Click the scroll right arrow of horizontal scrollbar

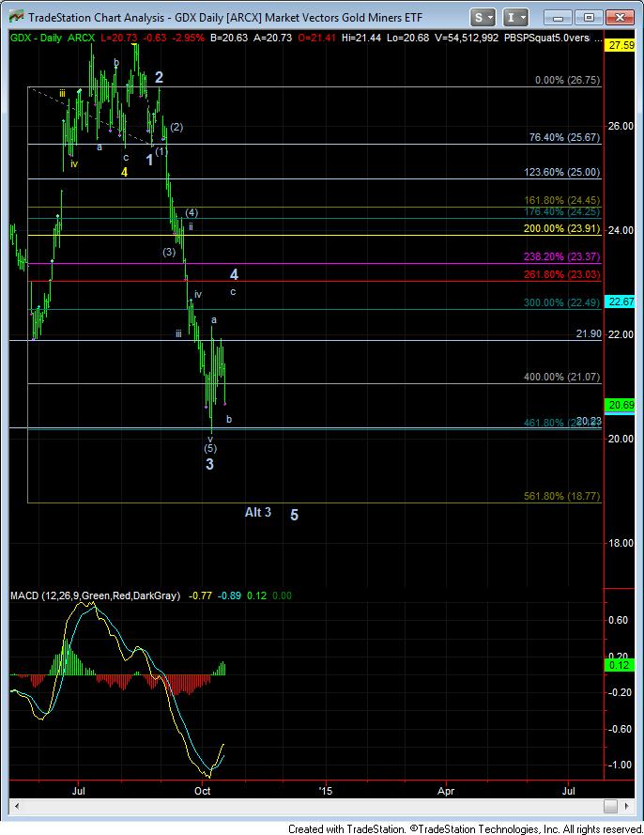point(627,806)
